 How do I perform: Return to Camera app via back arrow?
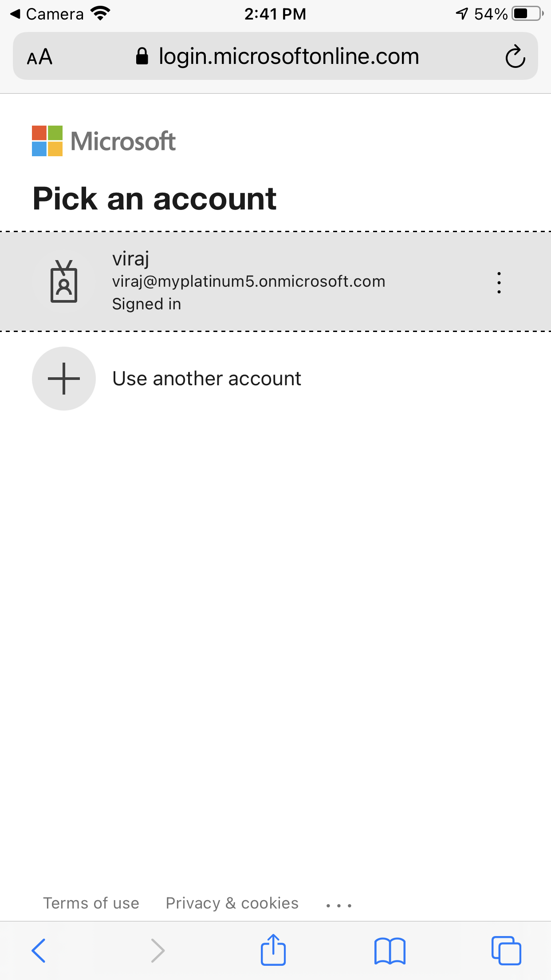[46, 14]
